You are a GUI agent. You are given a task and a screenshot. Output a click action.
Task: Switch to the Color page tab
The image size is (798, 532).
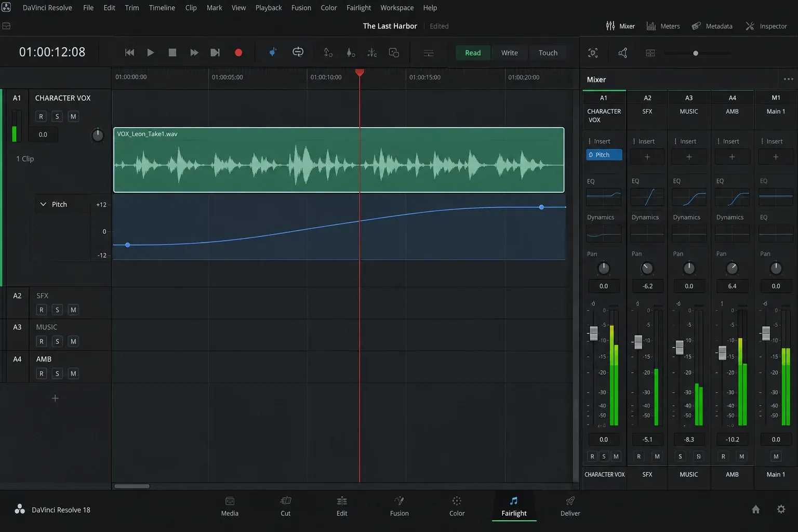[x=457, y=507]
